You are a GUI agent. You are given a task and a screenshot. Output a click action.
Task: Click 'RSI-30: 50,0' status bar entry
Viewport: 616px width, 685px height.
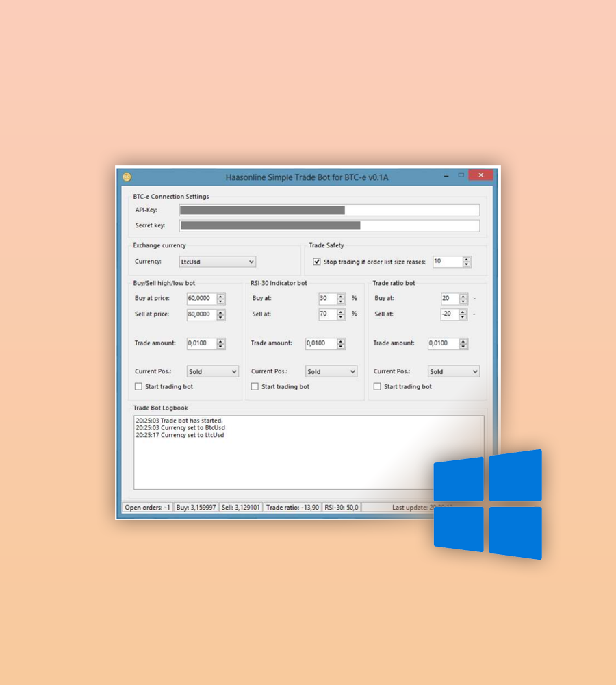tap(342, 508)
